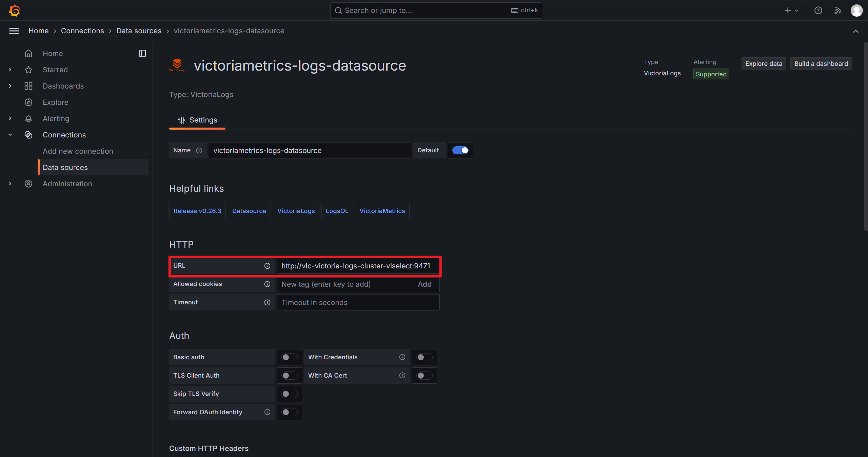Click the dock sidebar panel icon
The height and width of the screenshot is (457, 868).
click(x=142, y=53)
